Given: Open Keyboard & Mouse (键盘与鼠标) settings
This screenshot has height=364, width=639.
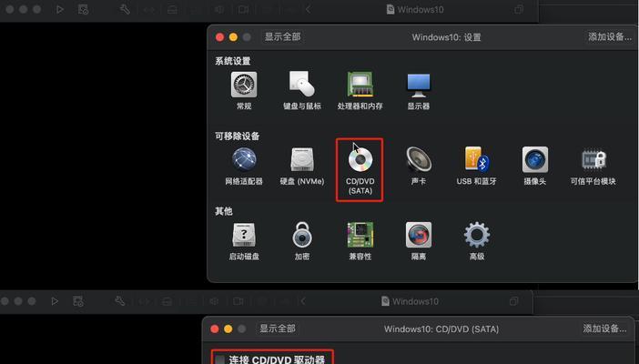Looking at the screenshot, I should coord(302,85).
